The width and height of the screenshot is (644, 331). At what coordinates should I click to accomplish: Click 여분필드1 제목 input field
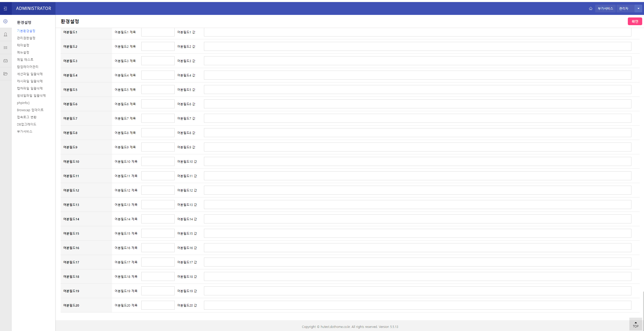[x=158, y=32]
